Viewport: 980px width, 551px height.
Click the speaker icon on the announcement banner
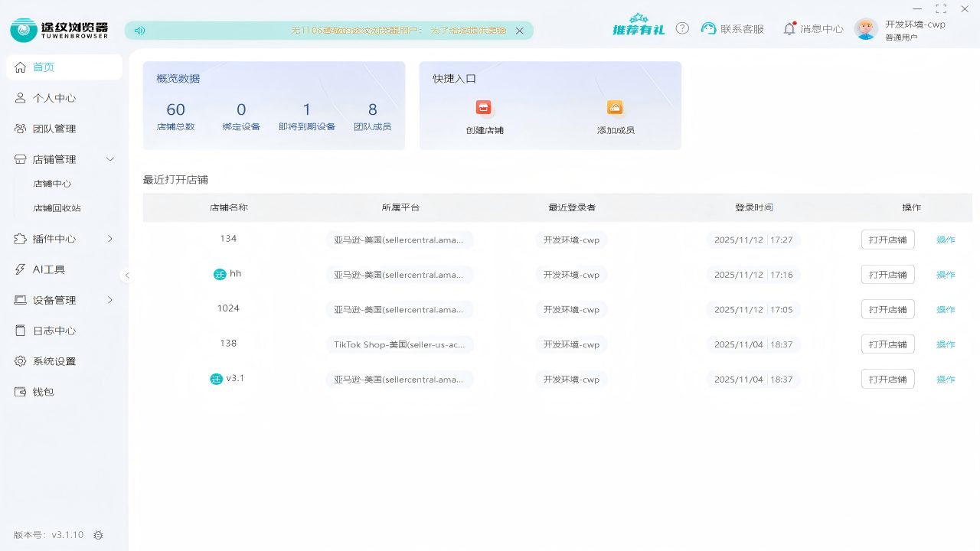tap(139, 30)
